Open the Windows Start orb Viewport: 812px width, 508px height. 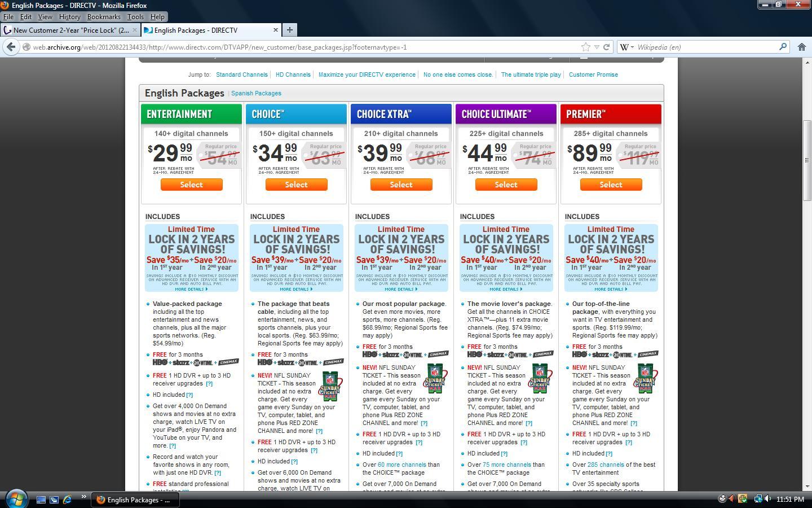[x=16, y=499]
